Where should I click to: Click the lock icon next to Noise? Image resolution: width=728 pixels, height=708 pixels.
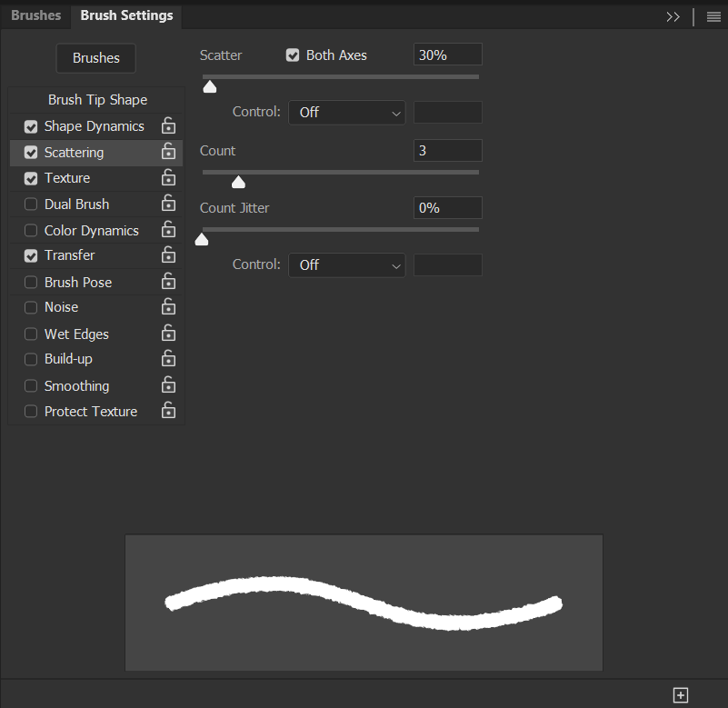click(168, 307)
